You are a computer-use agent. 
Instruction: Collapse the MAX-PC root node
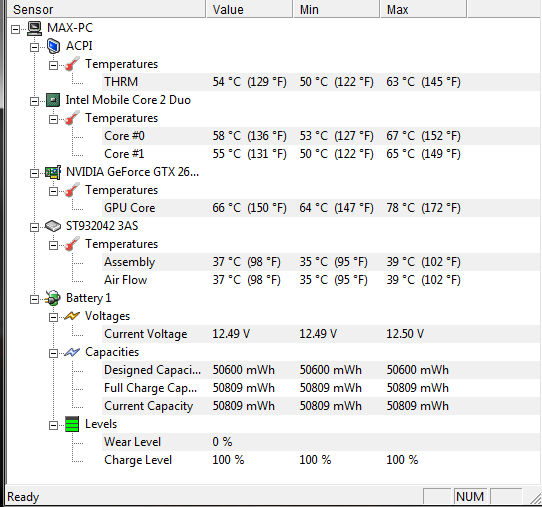[15, 29]
